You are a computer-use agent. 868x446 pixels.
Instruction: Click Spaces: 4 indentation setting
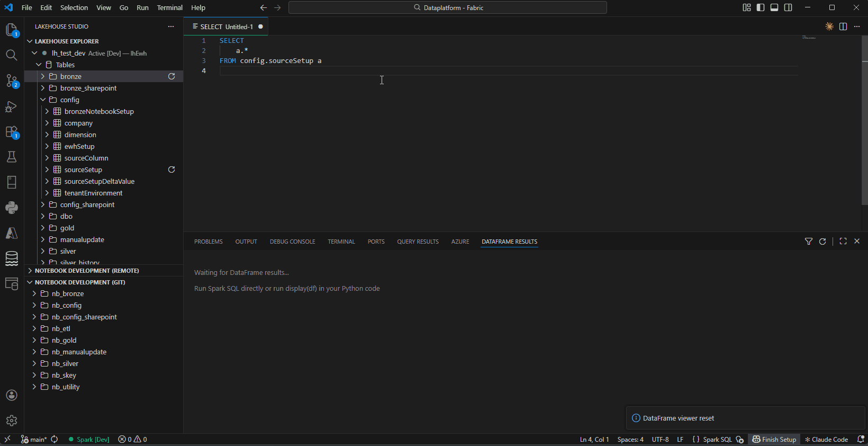(630, 439)
